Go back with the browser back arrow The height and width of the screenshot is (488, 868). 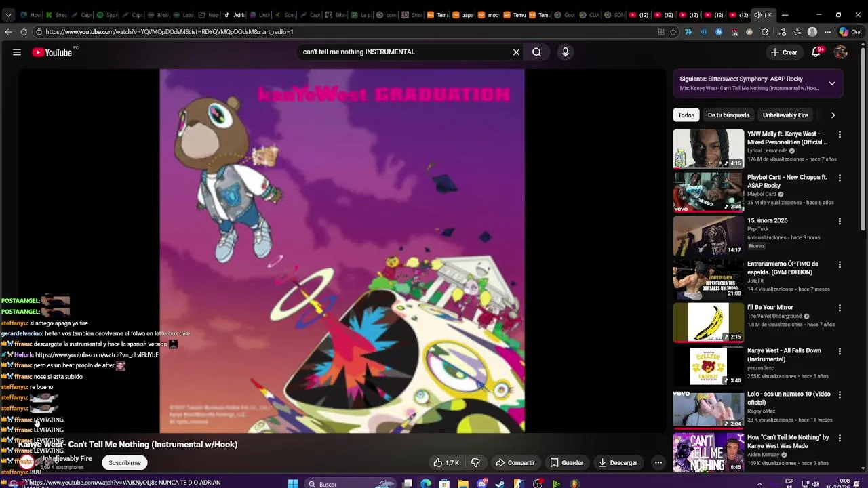(x=8, y=32)
